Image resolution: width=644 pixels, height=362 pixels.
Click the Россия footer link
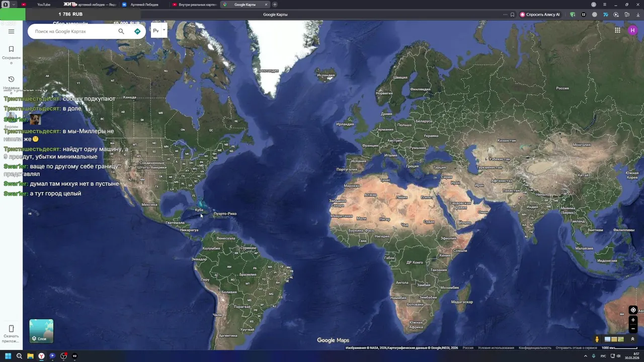point(468,348)
